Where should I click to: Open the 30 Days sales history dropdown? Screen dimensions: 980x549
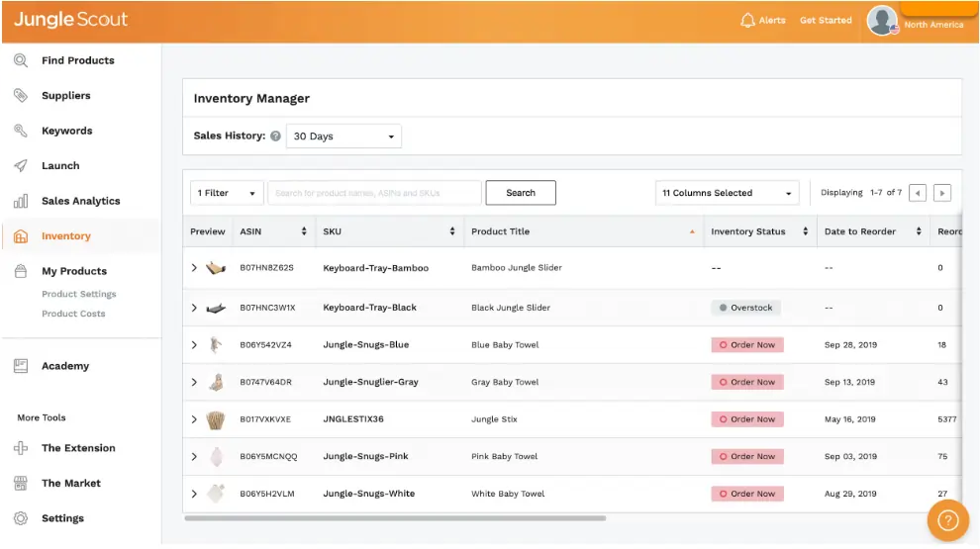[x=343, y=137]
